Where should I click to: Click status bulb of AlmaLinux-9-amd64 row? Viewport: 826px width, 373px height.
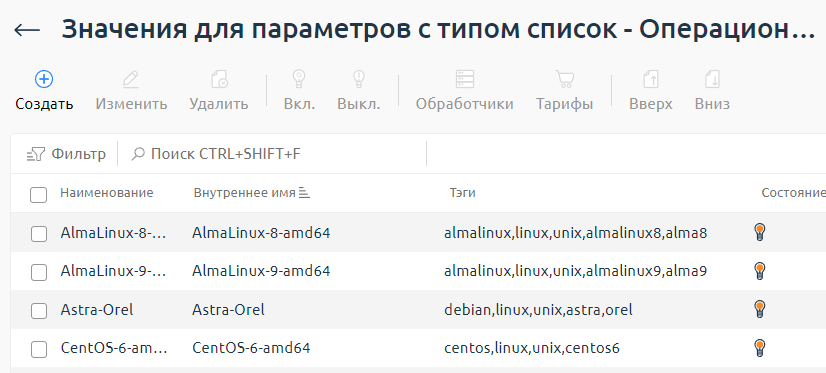pos(759,271)
